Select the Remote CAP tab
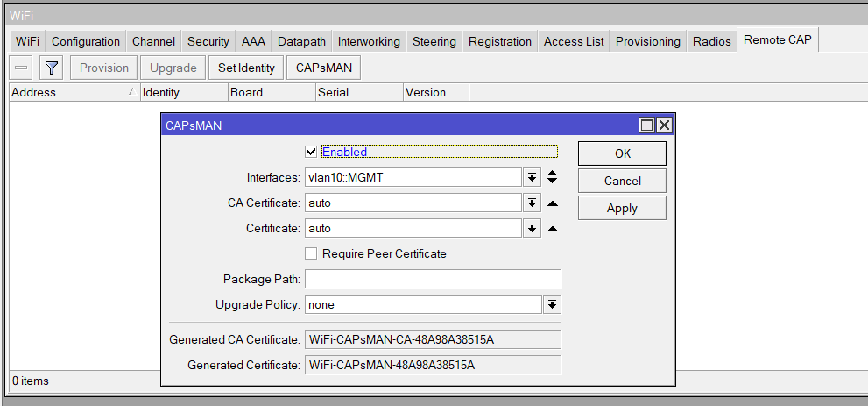Viewport: 868px width, 406px height. [x=777, y=39]
